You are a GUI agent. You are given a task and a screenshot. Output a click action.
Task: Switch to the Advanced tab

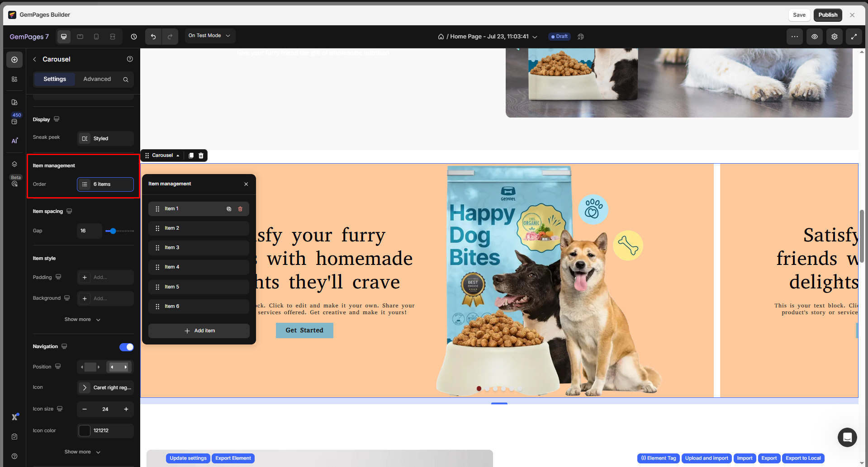pos(97,79)
